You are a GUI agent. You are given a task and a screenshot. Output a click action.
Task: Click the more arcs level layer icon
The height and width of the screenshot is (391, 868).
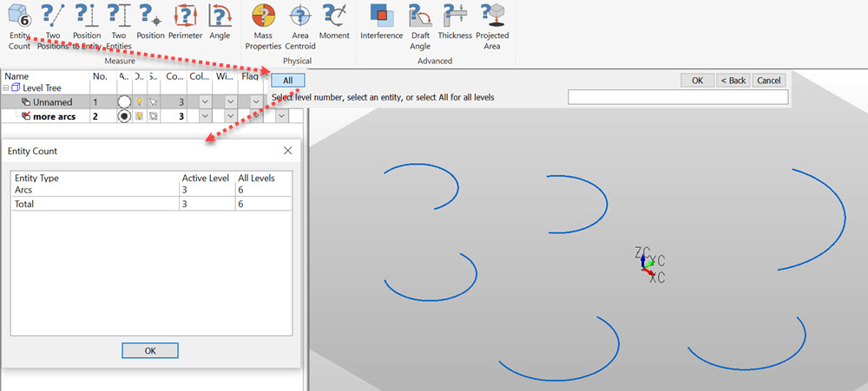[25, 116]
